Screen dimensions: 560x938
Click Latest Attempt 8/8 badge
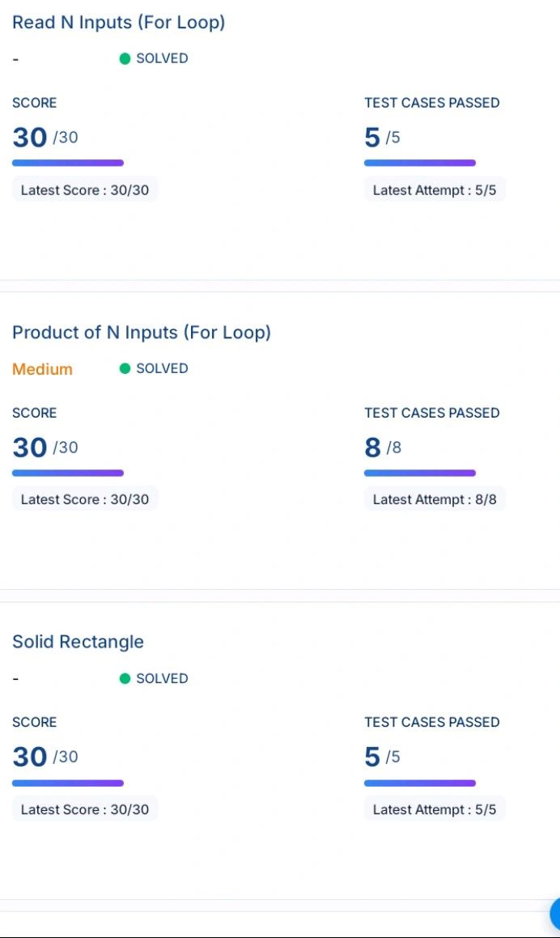[x=435, y=499]
